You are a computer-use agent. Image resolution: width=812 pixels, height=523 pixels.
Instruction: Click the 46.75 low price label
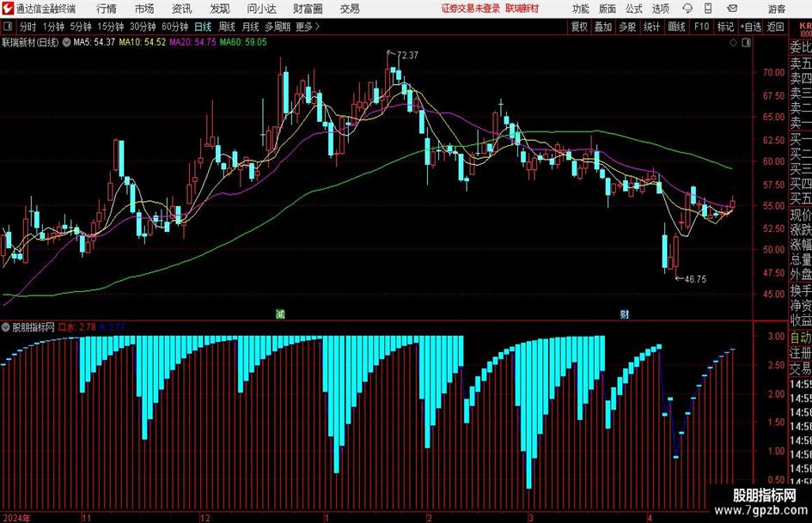click(695, 279)
